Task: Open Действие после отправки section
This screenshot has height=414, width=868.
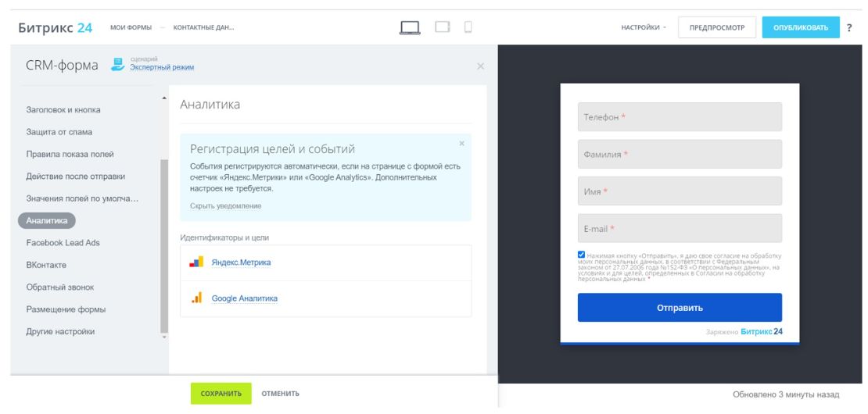Action: (75, 177)
